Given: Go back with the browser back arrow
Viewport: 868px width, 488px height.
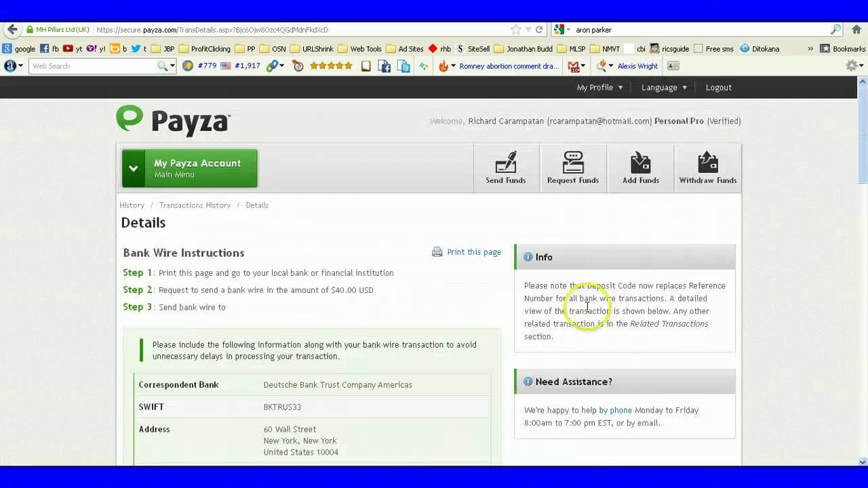Looking at the screenshot, I should click(x=12, y=29).
